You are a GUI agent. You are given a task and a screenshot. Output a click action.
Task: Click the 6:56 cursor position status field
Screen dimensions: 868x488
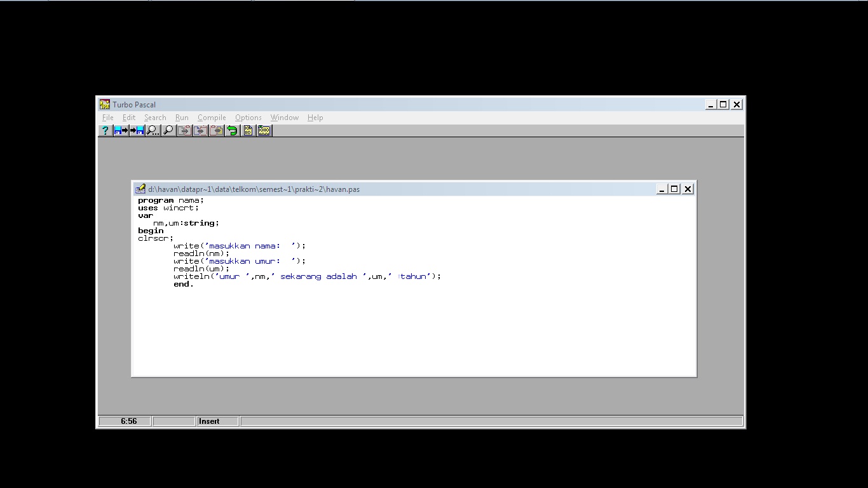pyautogui.click(x=125, y=421)
